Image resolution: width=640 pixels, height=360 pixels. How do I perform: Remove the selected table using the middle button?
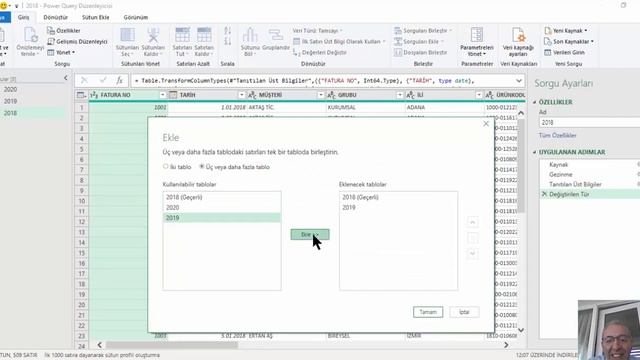pyautogui.click(x=472, y=238)
